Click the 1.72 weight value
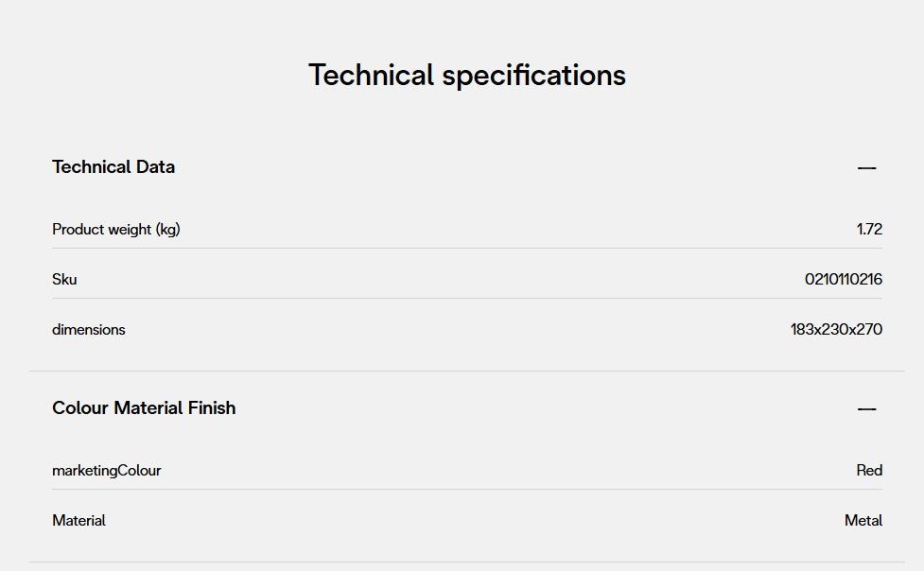This screenshot has height=571, width=924. (x=869, y=229)
